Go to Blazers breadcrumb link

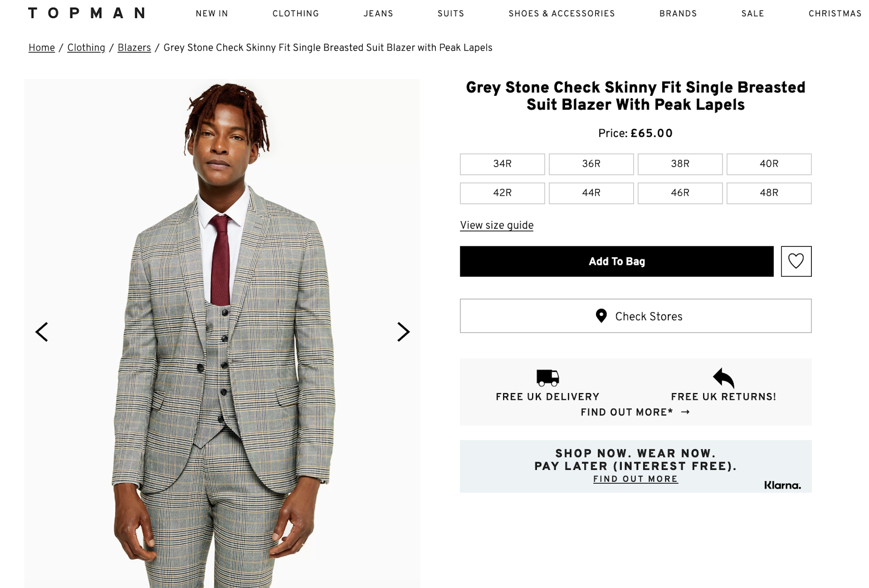(134, 48)
